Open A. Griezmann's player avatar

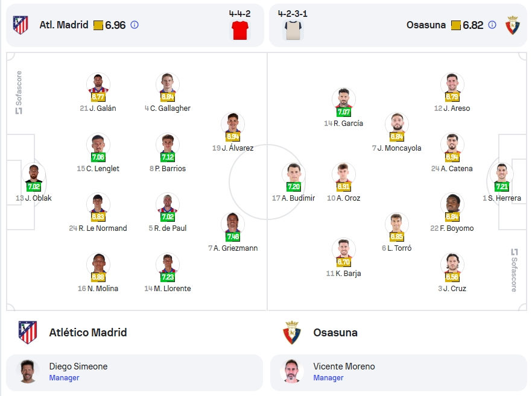click(x=233, y=224)
